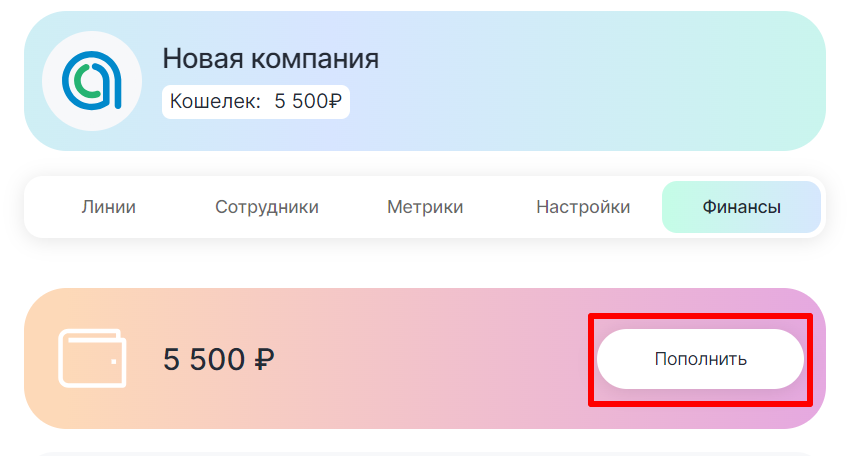Click the ruble sign in the pink balance card
Viewport: 847px width, 456px height.
265,359
